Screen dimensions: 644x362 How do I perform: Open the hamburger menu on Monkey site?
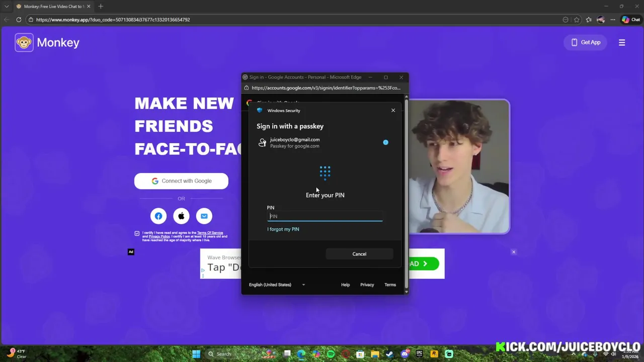pyautogui.click(x=622, y=43)
